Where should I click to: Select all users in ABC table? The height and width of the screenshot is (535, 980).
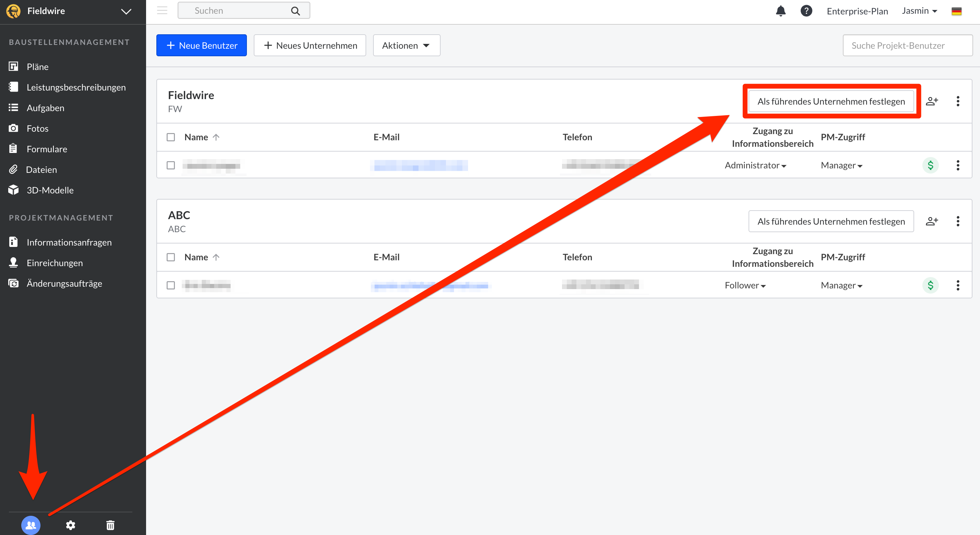(x=171, y=257)
